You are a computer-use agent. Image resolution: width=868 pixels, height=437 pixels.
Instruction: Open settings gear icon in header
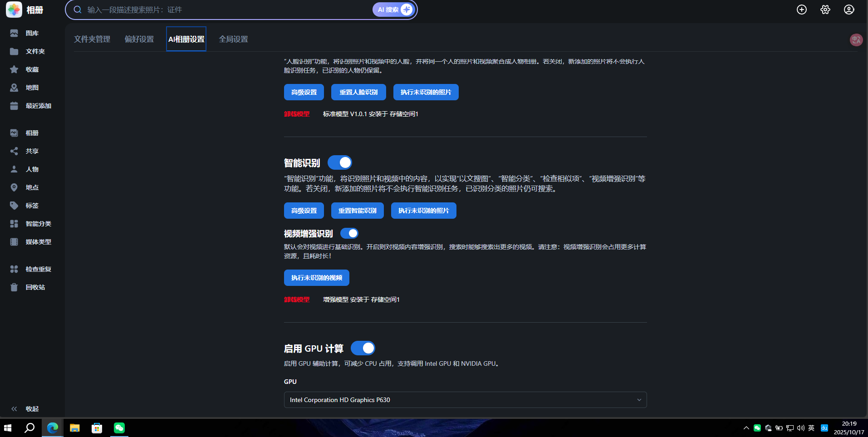[825, 10]
